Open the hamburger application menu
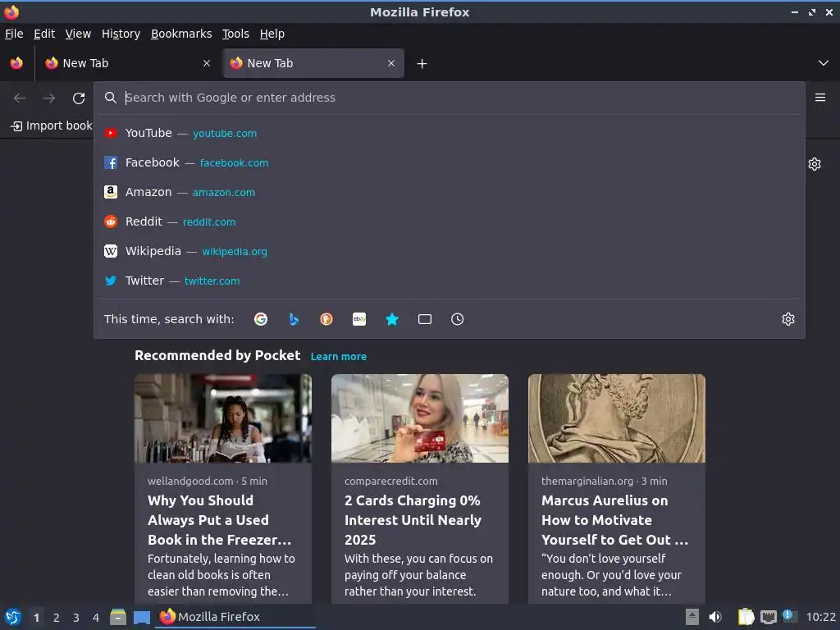Viewport: 840px width, 630px height. tap(820, 98)
